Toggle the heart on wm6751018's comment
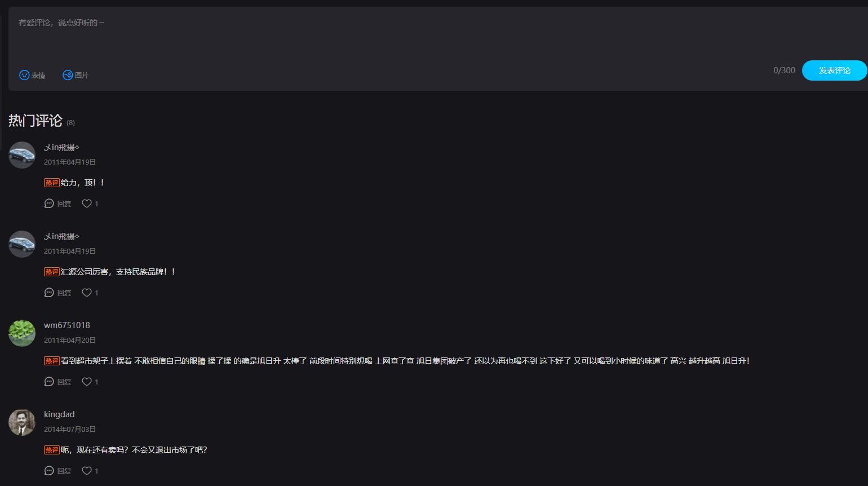The image size is (868, 486). pyautogui.click(x=87, y=382)
